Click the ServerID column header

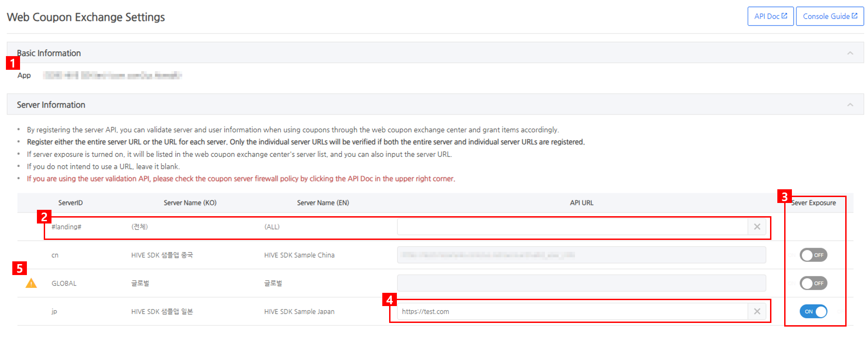pyautogui.click(x=70, y=203)
